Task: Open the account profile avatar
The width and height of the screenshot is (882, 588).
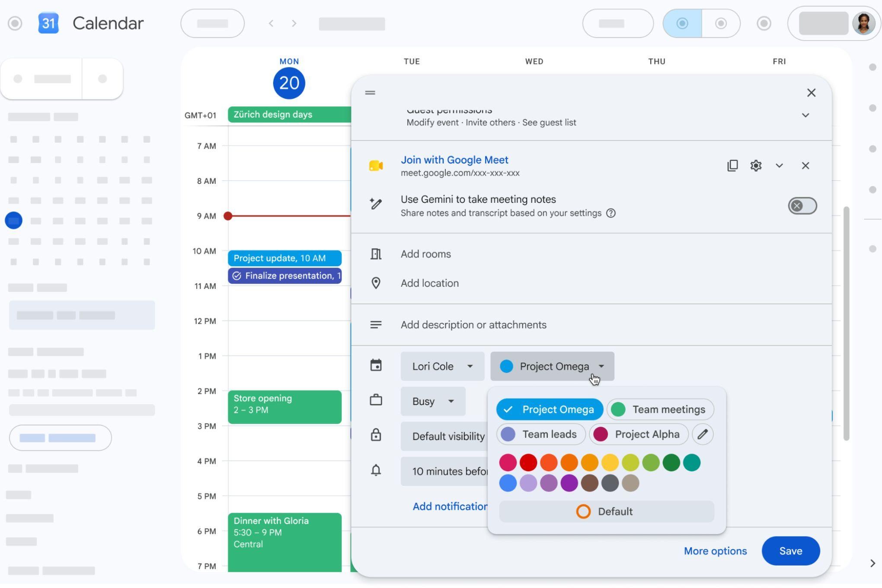Action: click(863, 23)
